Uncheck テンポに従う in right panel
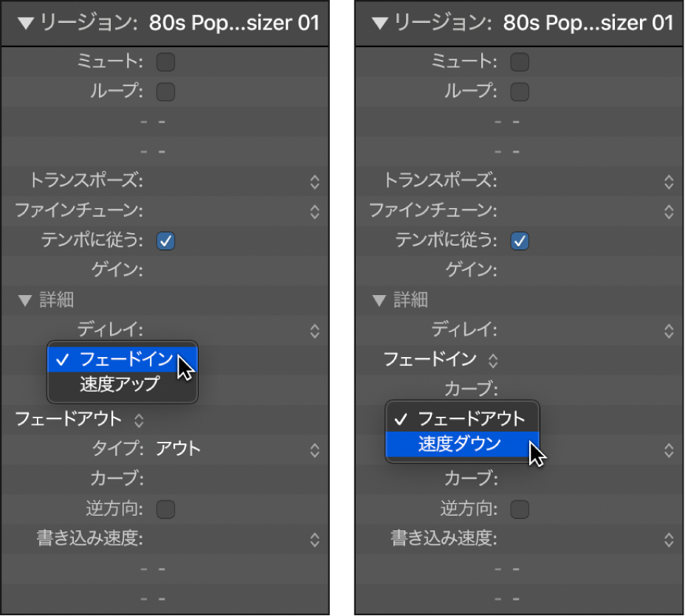The width and height of the screenshot is (685, 616). pyautogui.click(x=520, y=241)
